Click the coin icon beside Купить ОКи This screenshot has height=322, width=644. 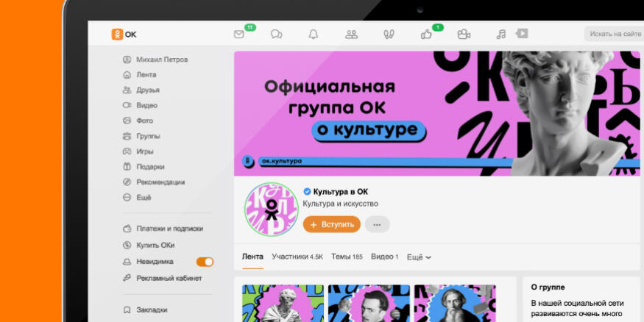[127, 246]
